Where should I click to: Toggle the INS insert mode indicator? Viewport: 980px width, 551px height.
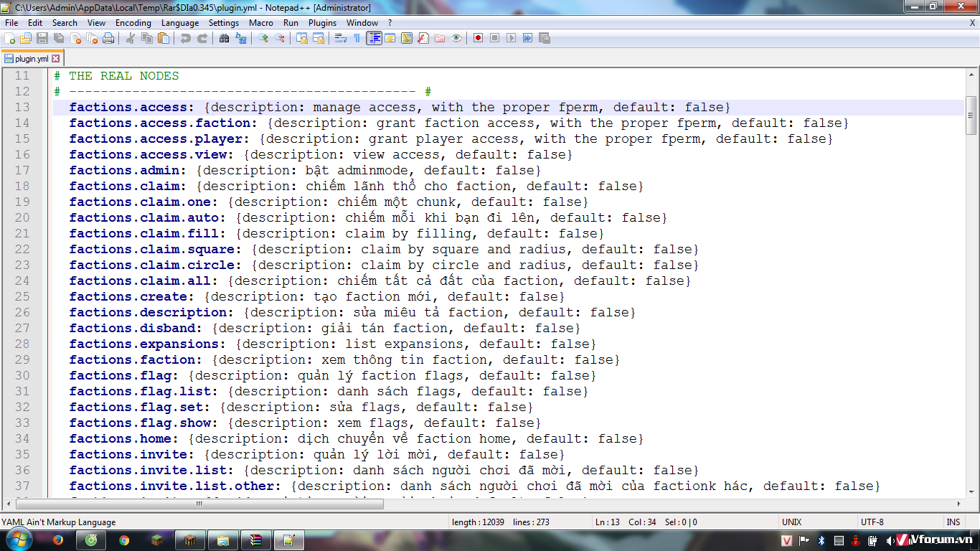tap(953, 522)
